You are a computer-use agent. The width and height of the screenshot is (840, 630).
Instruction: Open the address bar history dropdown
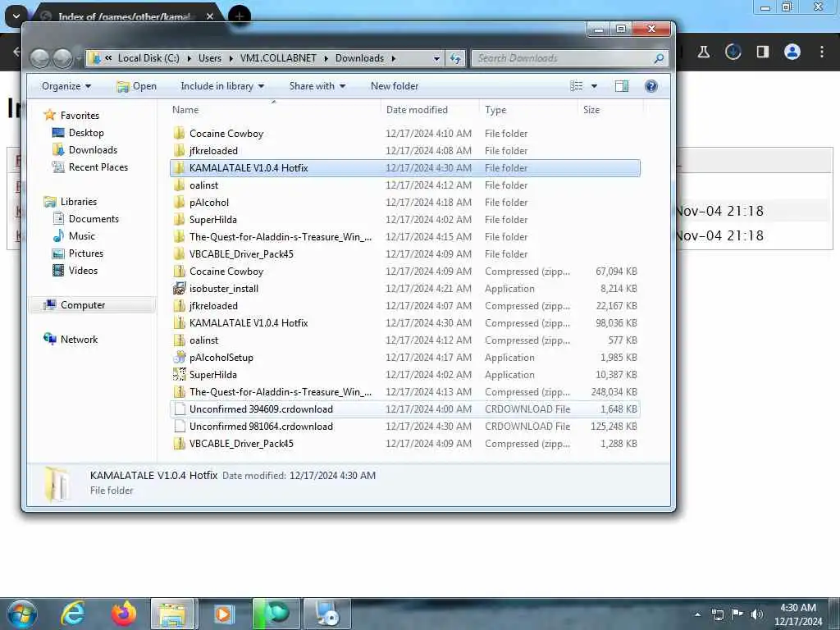(x=436, y=58)
